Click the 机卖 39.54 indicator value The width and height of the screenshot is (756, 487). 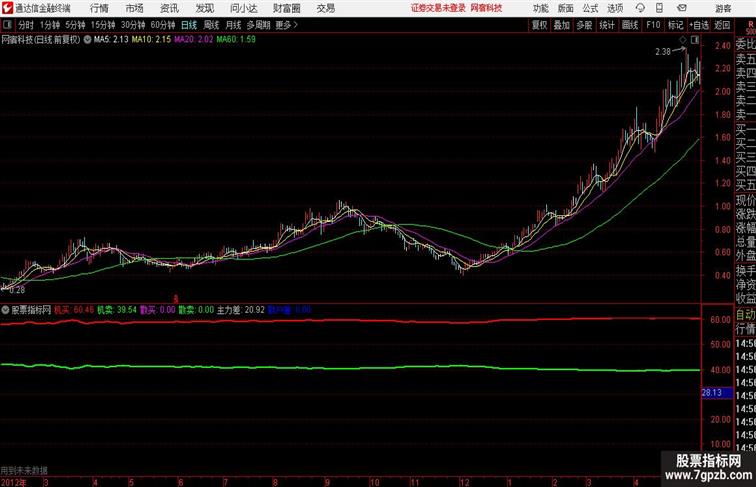pyautogui.click(x=117, y=310)
